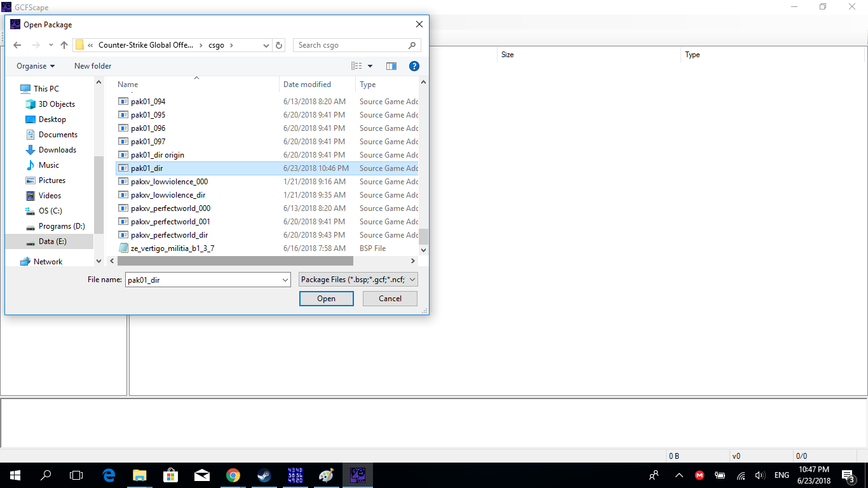Select Network in navigation pane
The image size is (868, 488).
(48, 262)
